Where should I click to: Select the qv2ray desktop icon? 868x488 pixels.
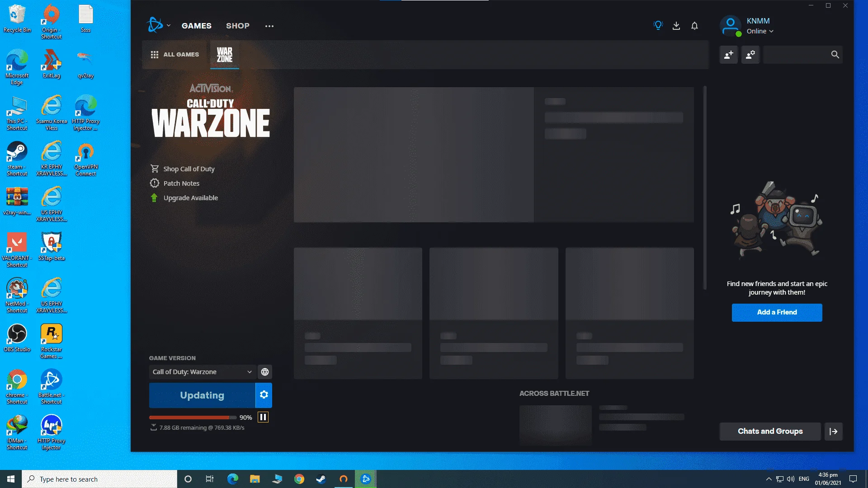coord(86,64)
